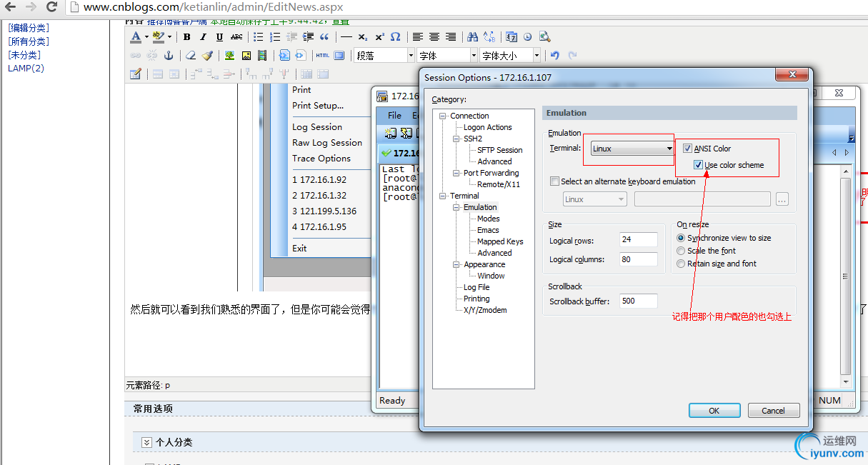868x465 pixels.
Task: Confirm Session Options with OK
Action: click(714, 411)
